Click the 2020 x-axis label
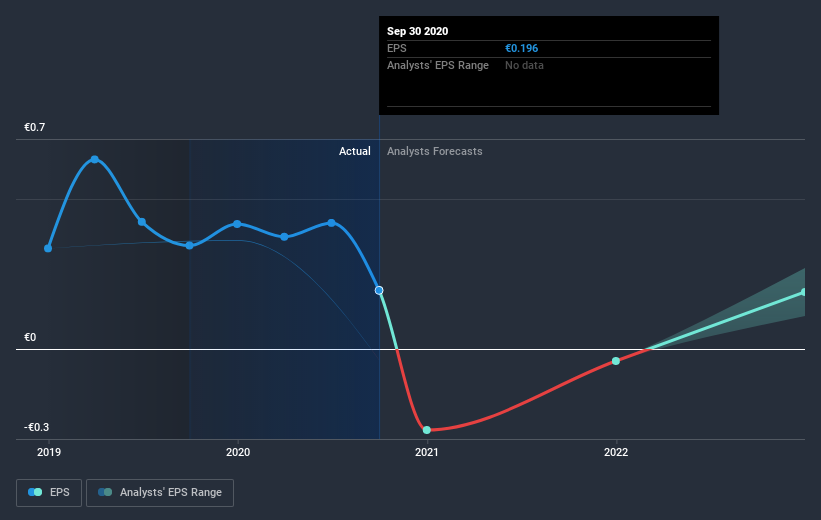 click(238, 452)
